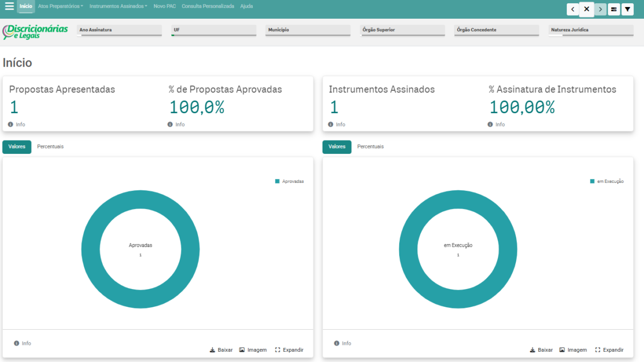The width and height of the screenshot is (644, 362).
Task: Click the em Execução donut ring
Action: (x=408, y=249)
